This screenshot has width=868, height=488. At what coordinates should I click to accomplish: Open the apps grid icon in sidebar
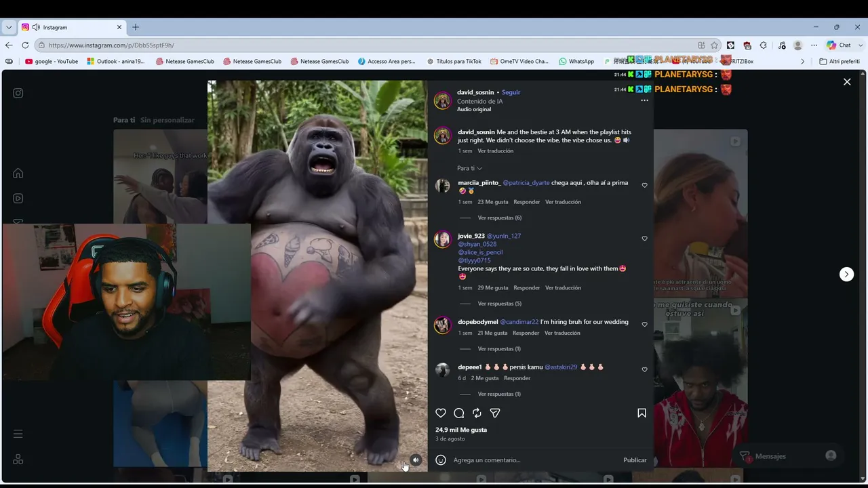[18, 459]
